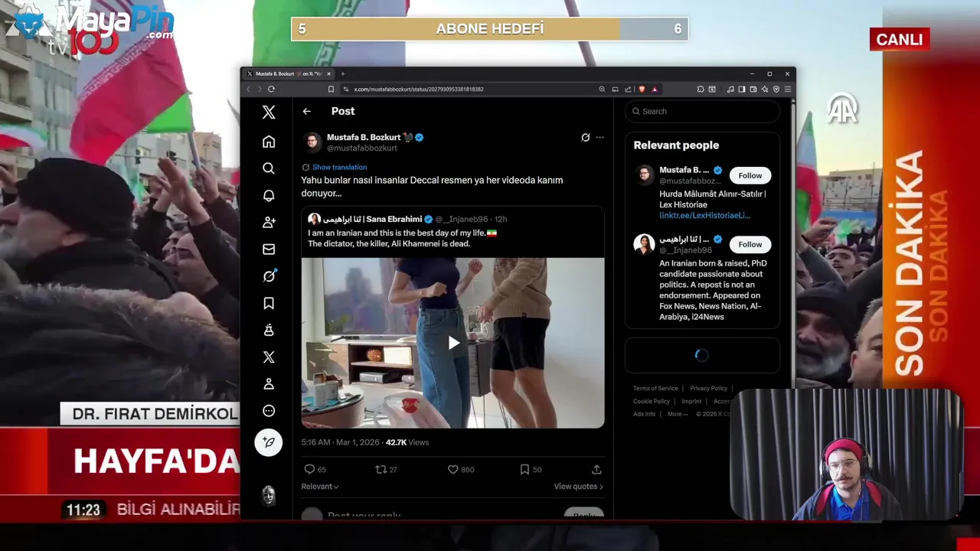Viewport: 980px width, 551px height.
Task: Open the Follow people icon in sidebar
Action: pos(269,222)
